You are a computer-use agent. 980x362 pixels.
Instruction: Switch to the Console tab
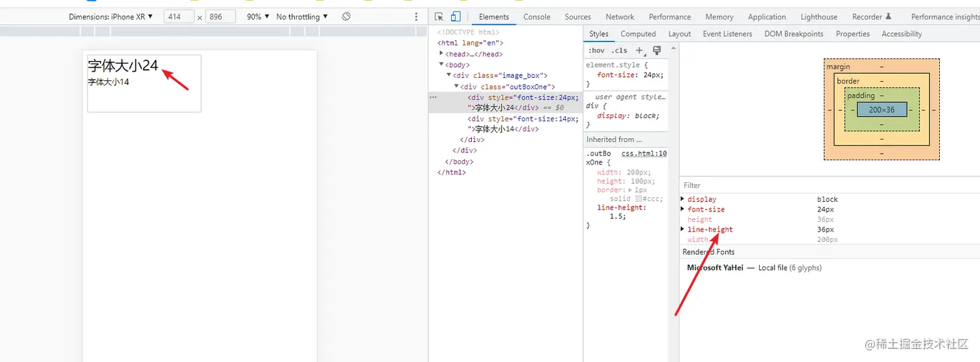point(537,17)
